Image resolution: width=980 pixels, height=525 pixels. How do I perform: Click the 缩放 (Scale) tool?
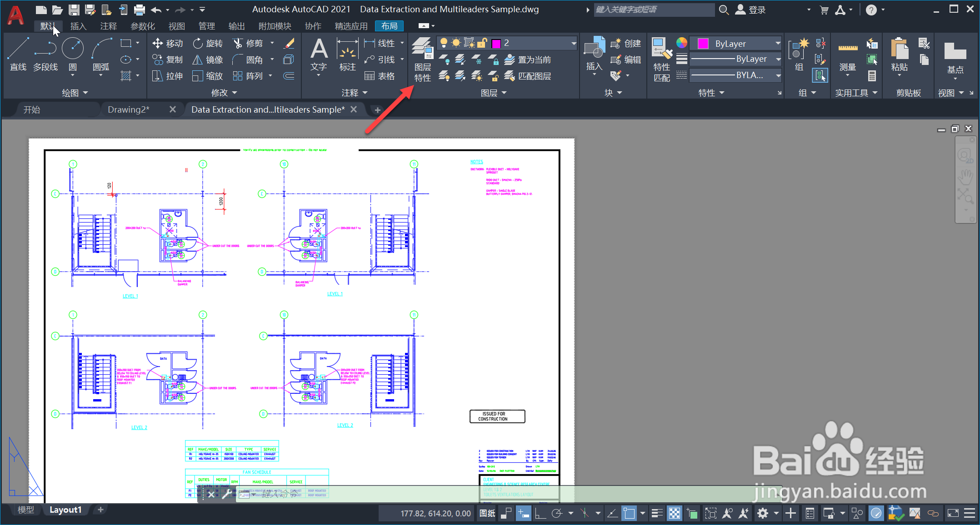pyautogui.click(x=208, y=76)
